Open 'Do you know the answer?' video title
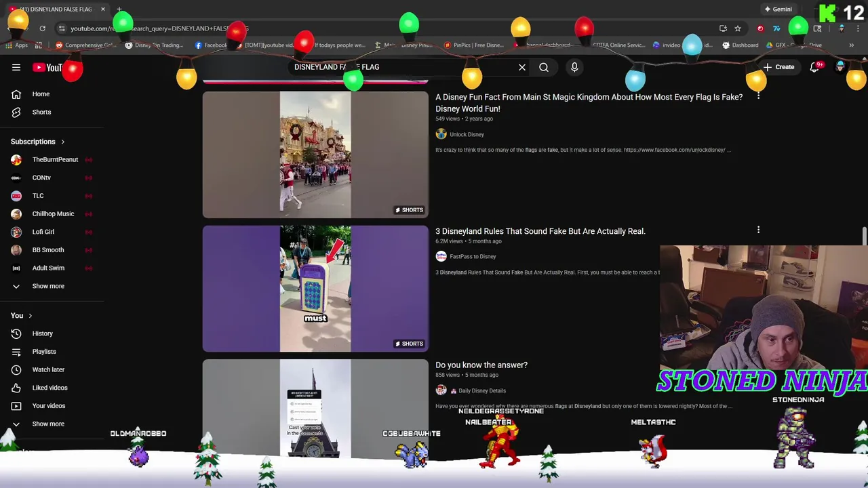 (x=481, y=365)
